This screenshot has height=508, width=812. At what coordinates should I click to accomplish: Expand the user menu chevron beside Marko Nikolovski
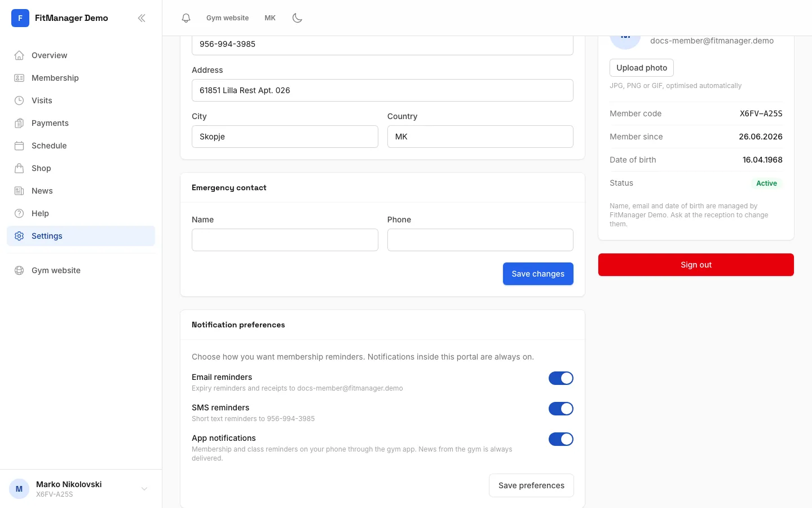coord(144,489)
